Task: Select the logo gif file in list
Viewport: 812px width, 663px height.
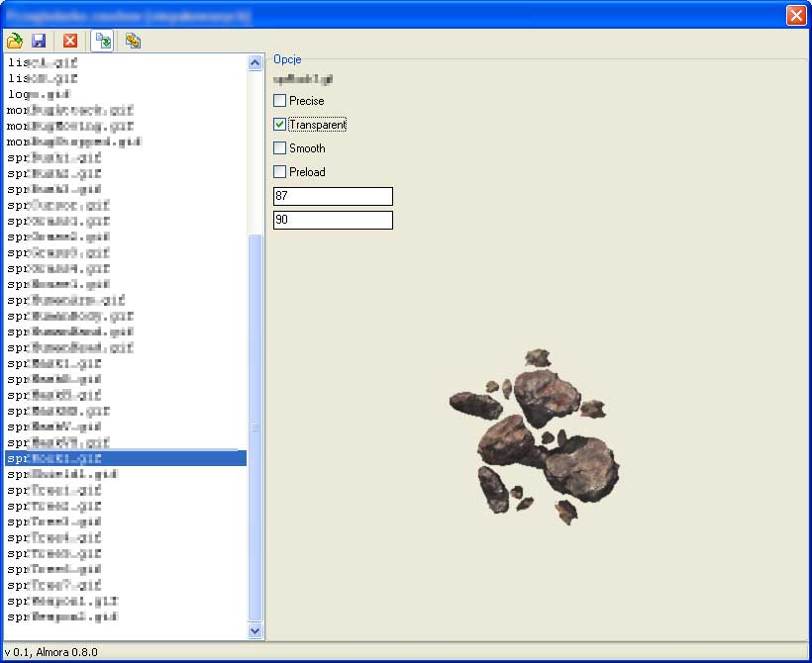Action: 39,94
